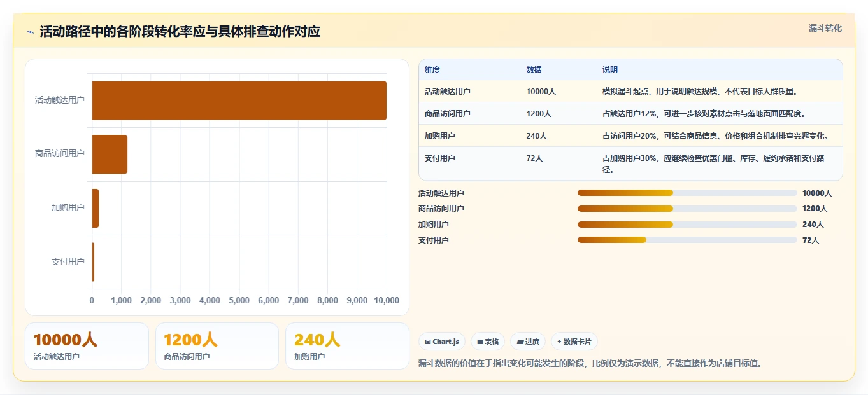
Task: Click the 3,000 tick on the x-axis
Action: 180,300
